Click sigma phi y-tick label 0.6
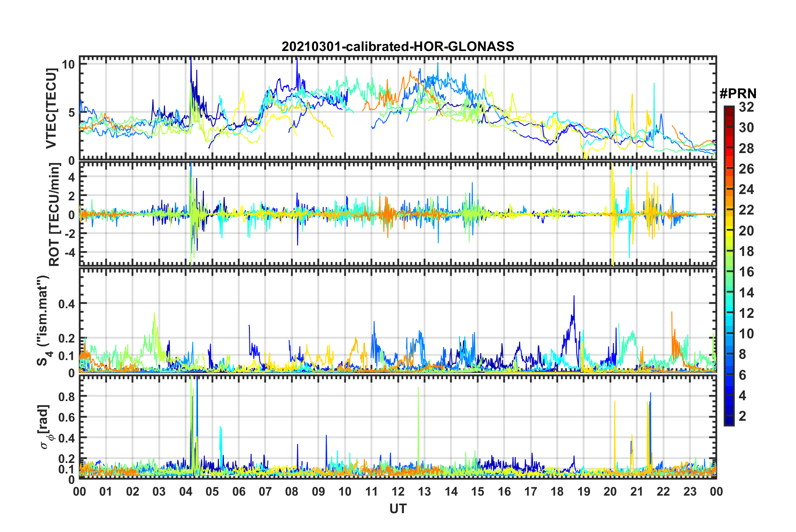 67,417
